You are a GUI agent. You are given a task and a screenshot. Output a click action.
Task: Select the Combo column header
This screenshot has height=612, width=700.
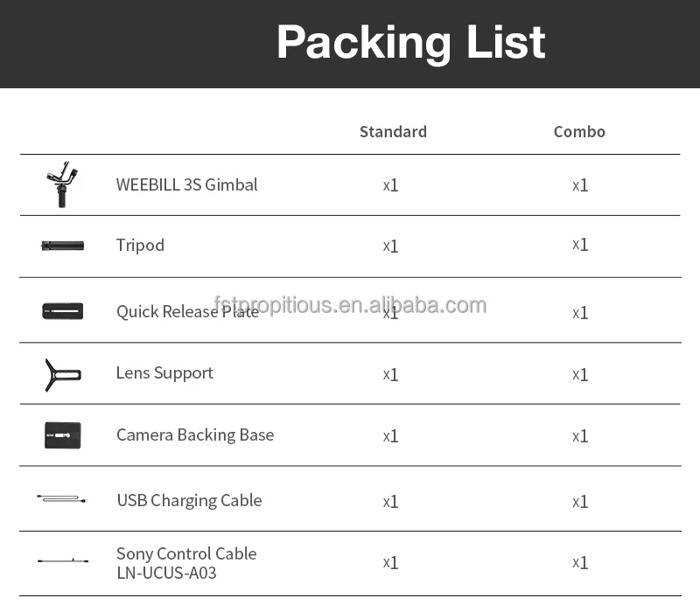point(579,132)
